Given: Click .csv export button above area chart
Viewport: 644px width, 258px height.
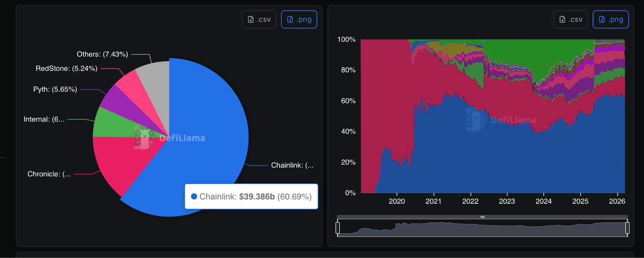Looking at the screenshot, I should coord(570,19).
